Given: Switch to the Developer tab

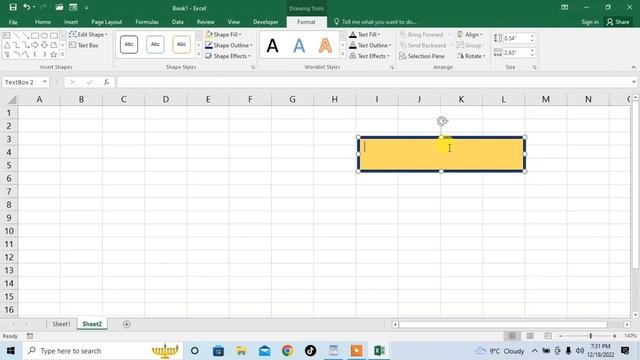Looking at the screenshot, I should click(x=266, y=22).
